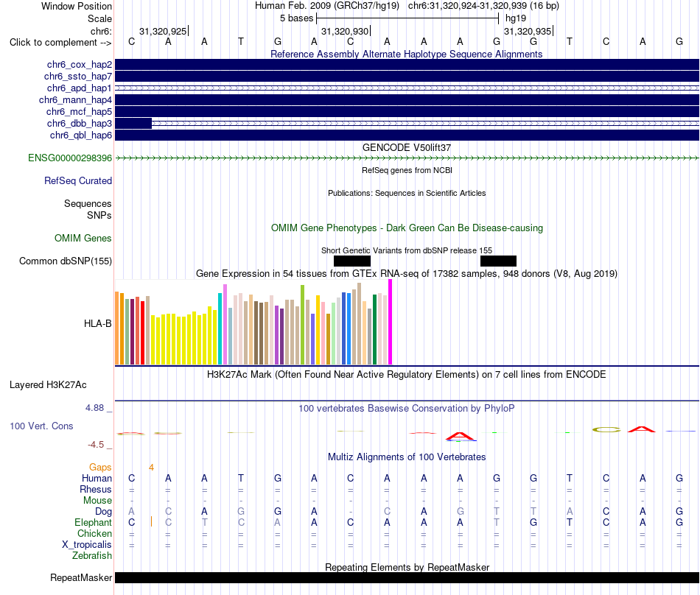700x595 pixels.
Task: Click the tall magenta bar ending HLA-B chart
Action: coord(391,322)
